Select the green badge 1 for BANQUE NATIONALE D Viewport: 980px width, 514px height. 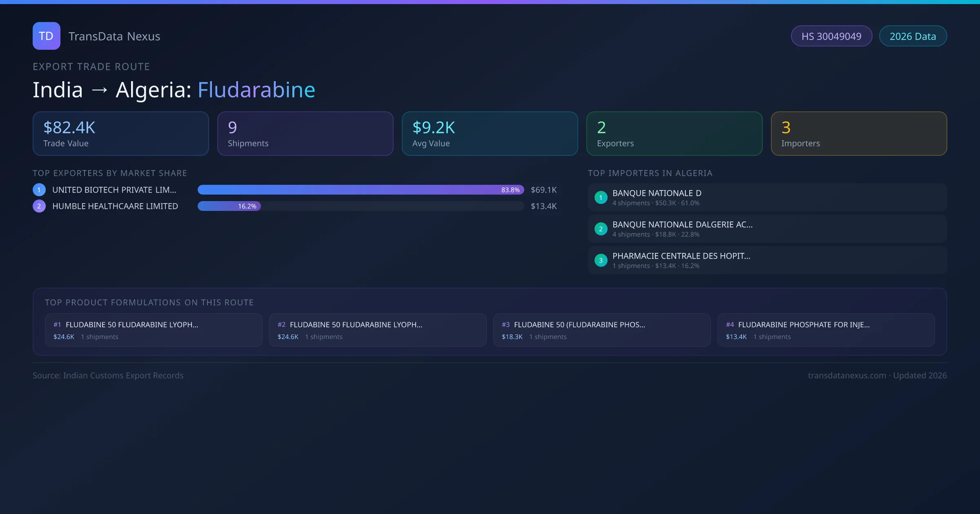click(x=601, y=197)
